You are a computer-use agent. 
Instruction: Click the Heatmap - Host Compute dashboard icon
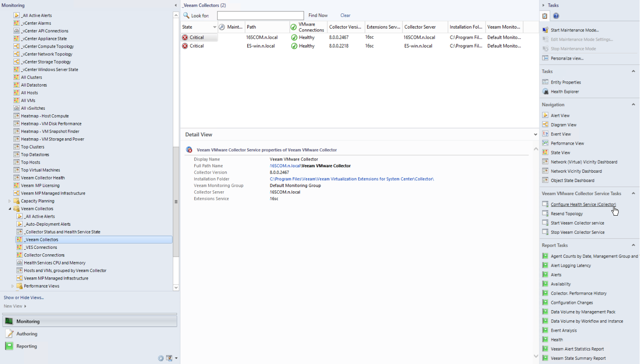click(x=16, y=116)
